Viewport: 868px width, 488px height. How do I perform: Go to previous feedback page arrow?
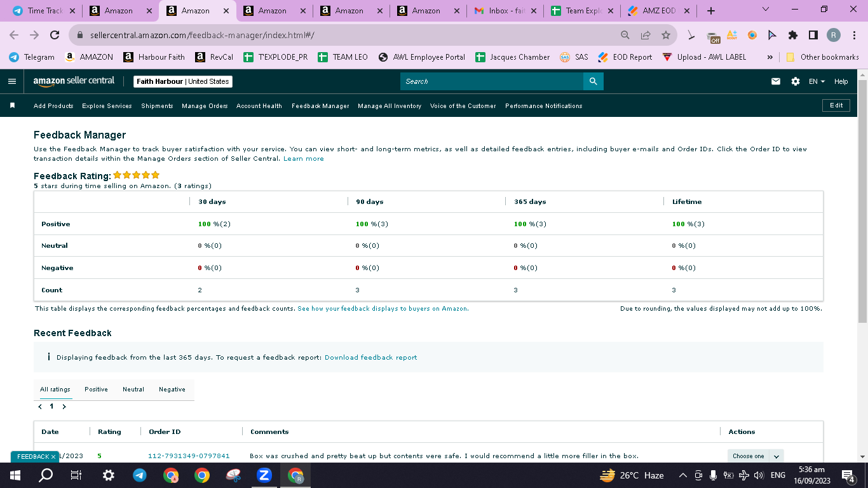pyautogui.click(x=40, y=407)
